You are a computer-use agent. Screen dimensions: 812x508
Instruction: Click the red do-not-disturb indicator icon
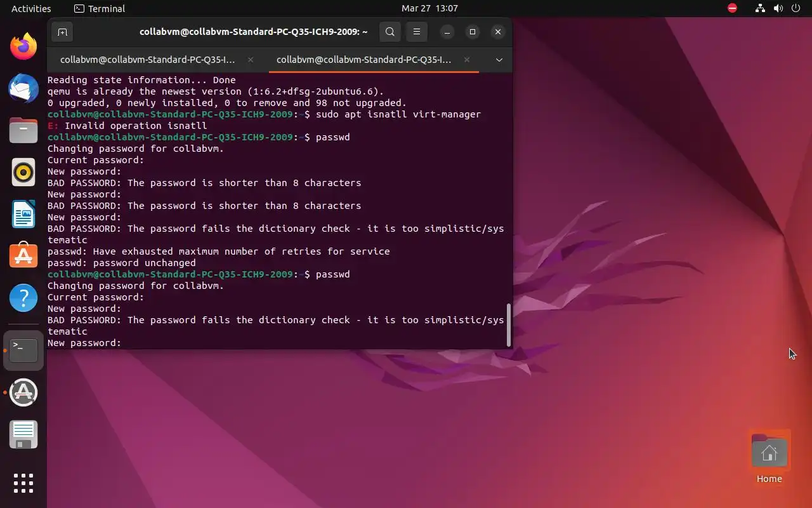tap(733, 8)
